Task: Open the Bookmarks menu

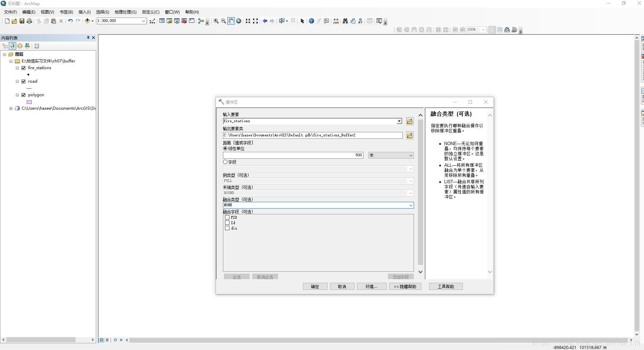Action: tap(66, 12)
